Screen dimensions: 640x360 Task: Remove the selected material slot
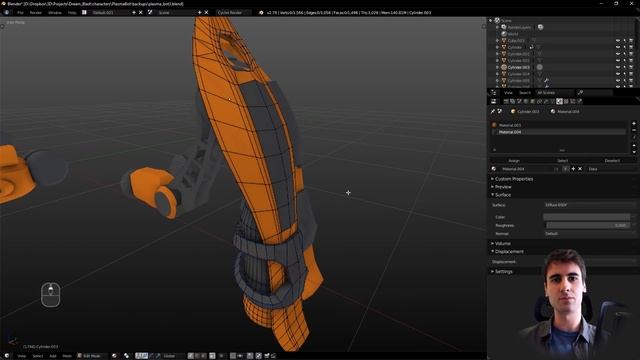click(634, 130)
